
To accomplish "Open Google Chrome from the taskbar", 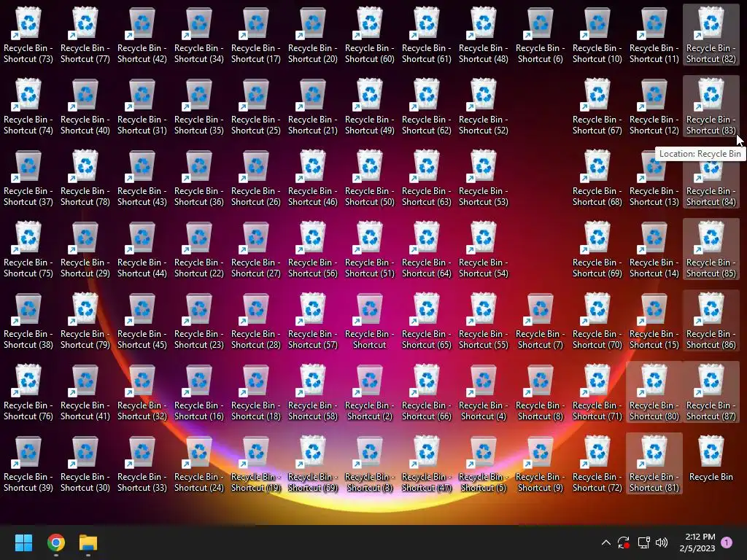I will click(x=56, y=542).
